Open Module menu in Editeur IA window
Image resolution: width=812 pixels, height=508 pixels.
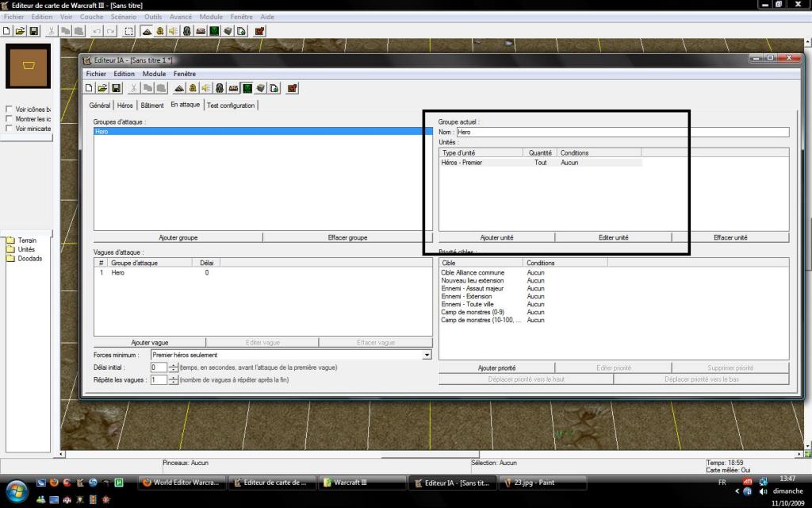click(x=155, y=74)
